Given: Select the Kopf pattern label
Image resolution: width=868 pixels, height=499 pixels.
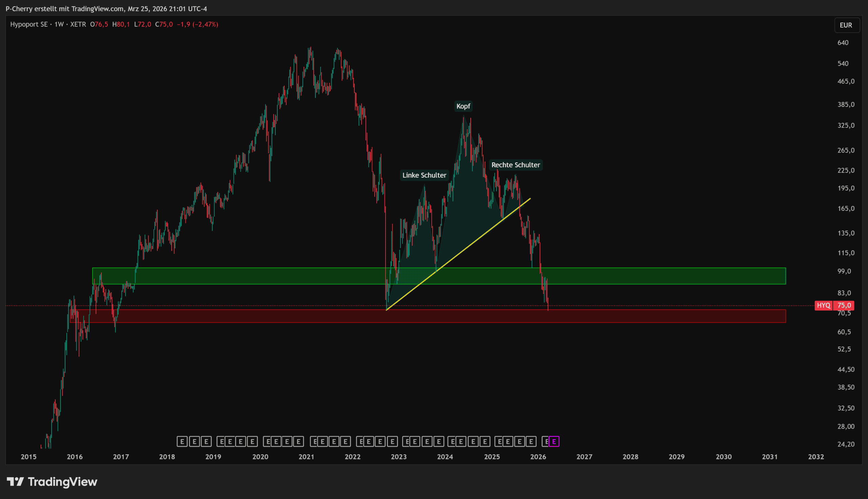Looking at the screenshot, I should (x=463, y=106).
